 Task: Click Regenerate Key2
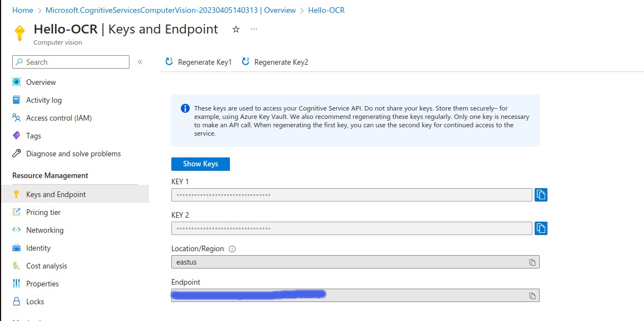(x=275, y=62)
